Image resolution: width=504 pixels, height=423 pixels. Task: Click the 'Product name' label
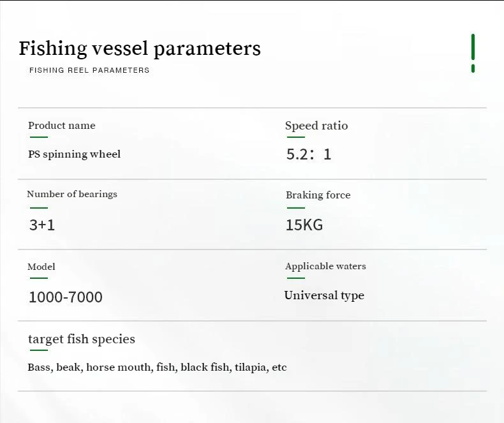[x=61, y=126]
